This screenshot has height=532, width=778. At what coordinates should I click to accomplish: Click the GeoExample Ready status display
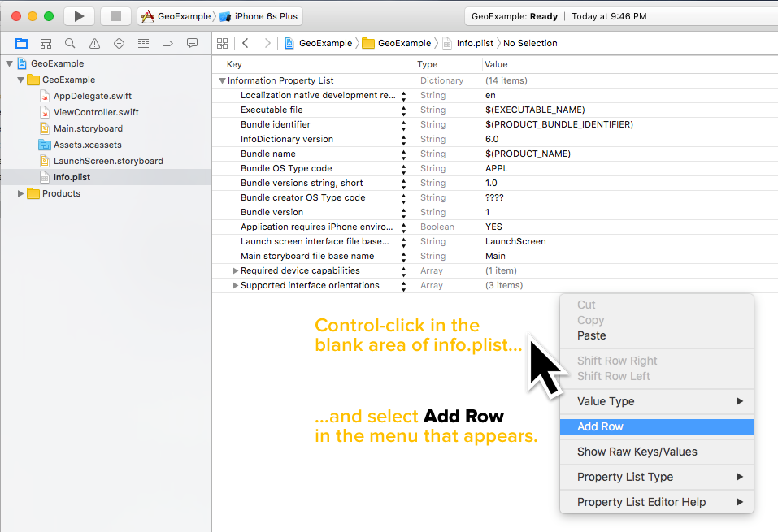coord(620,16)
